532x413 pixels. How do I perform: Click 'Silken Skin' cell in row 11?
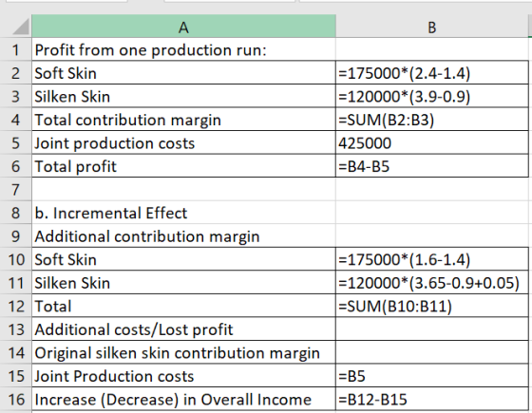tap(183, 283)
